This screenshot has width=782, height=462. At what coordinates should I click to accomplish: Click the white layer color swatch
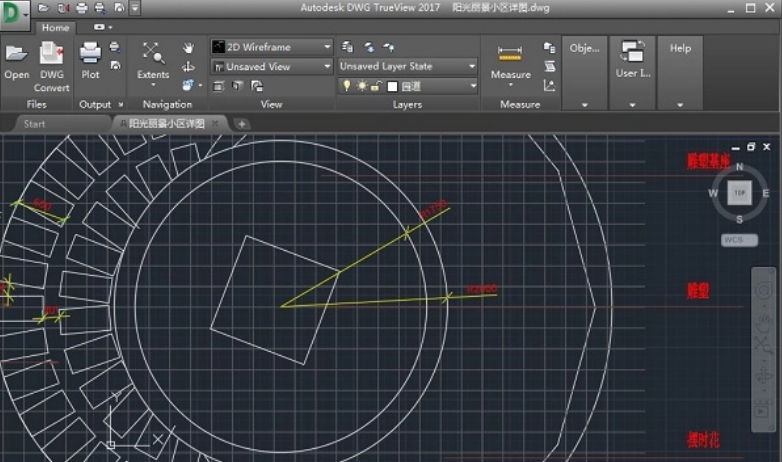coord(392,86)
